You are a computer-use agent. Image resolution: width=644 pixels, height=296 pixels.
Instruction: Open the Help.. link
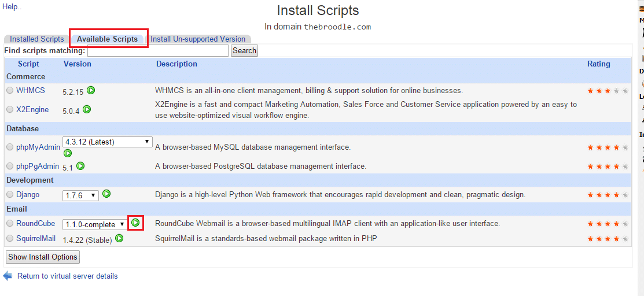click(12, 6)
